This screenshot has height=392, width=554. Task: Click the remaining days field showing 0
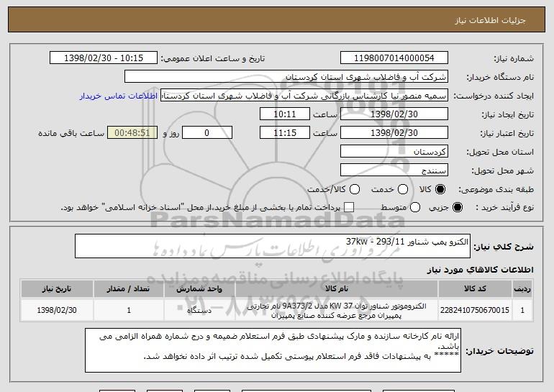[x=207, y=133]
